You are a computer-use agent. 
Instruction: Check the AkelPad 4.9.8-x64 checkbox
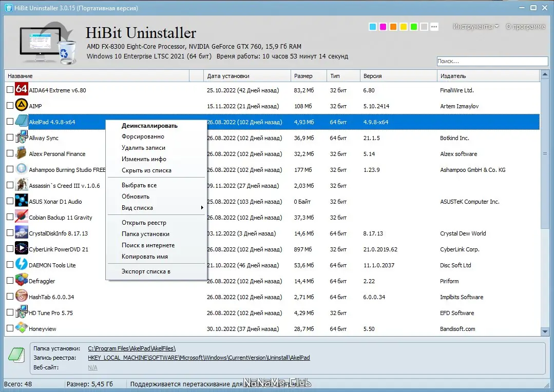[x=10, y=122]
